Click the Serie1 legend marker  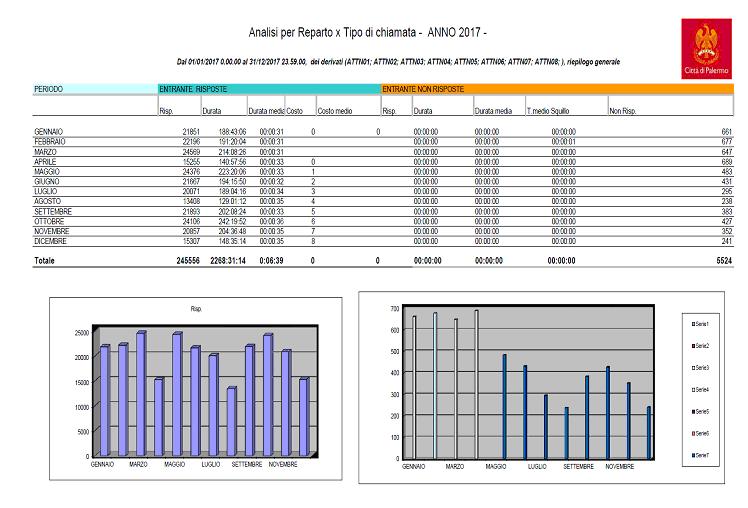tap(693, 324)
